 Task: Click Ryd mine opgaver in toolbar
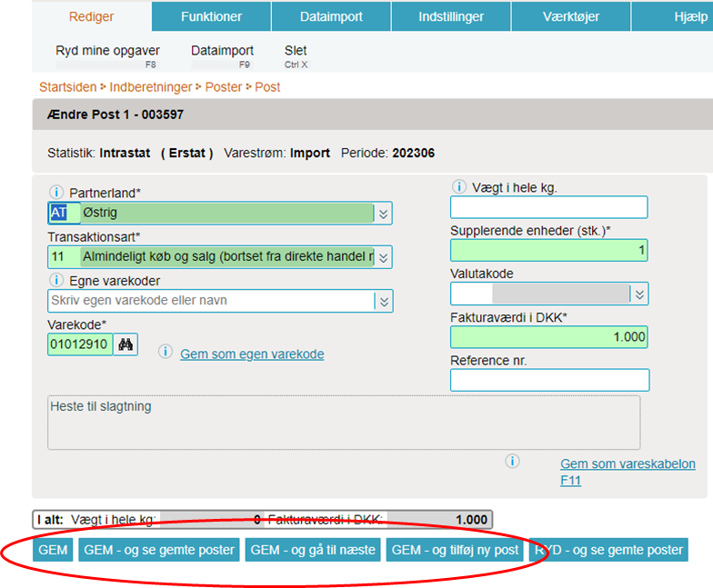[107, 56]
